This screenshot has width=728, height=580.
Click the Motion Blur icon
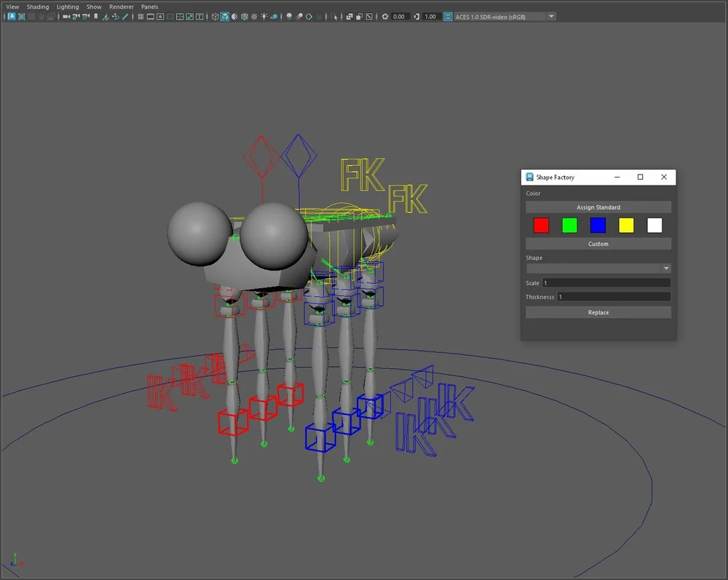pos(299,17)
